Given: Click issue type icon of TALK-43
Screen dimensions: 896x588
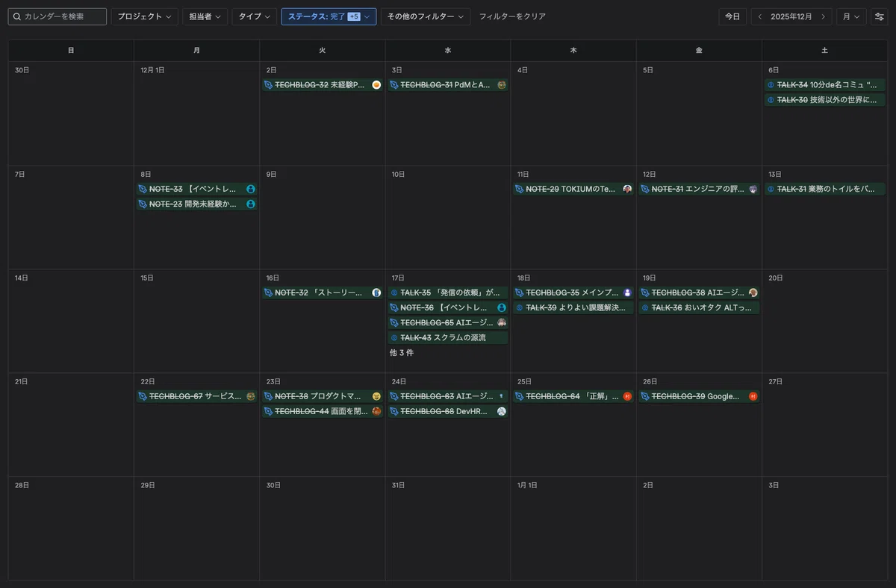Looking at the screenshot, I should coord(394,337).
